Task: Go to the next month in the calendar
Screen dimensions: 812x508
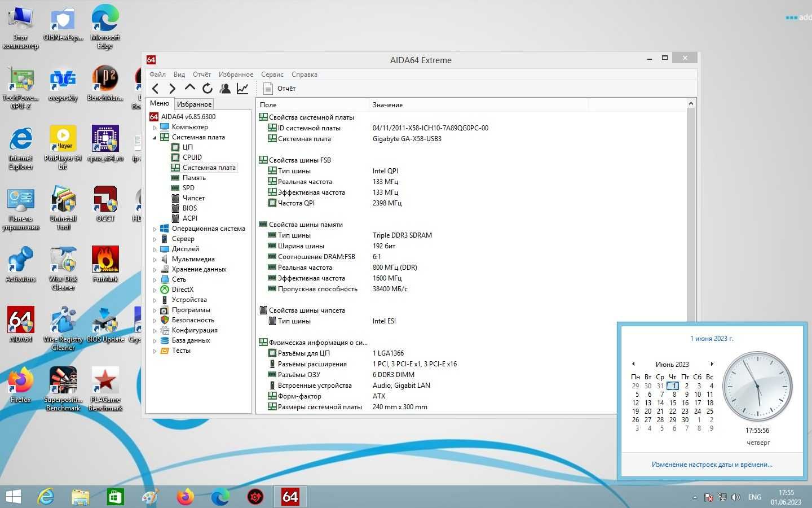Action: click(x=712, y=364)
